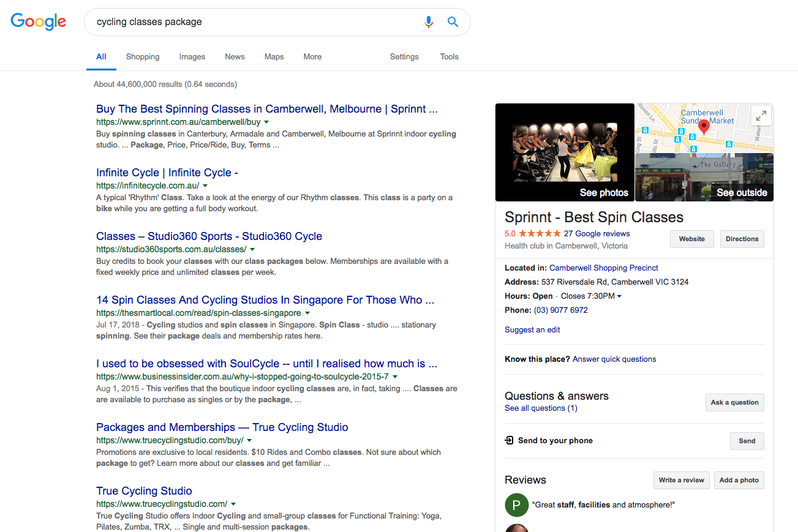Select the All results tab
The image size is (798, 532).
click(x=101, y=56)
